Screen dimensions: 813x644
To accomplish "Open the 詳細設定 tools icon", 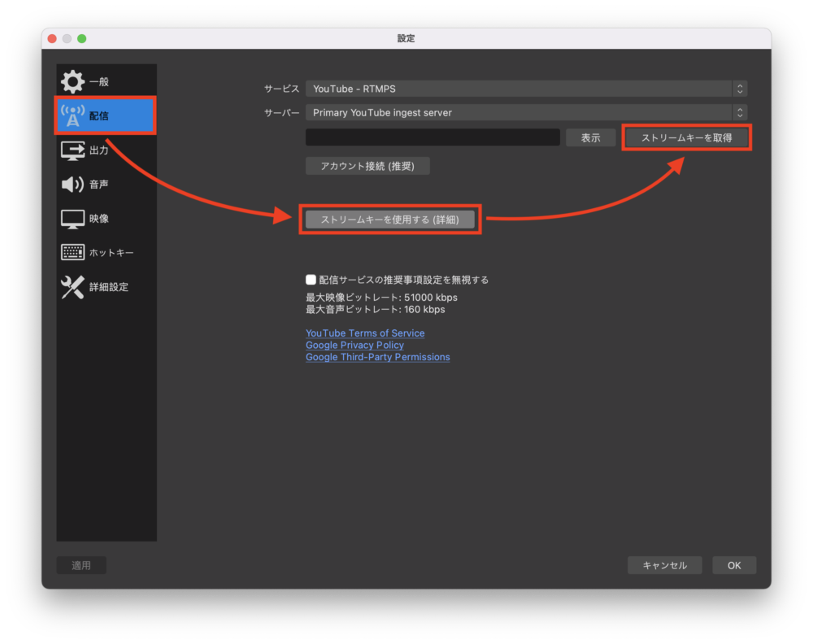I will pyautogui.click(x=72, y=287).
